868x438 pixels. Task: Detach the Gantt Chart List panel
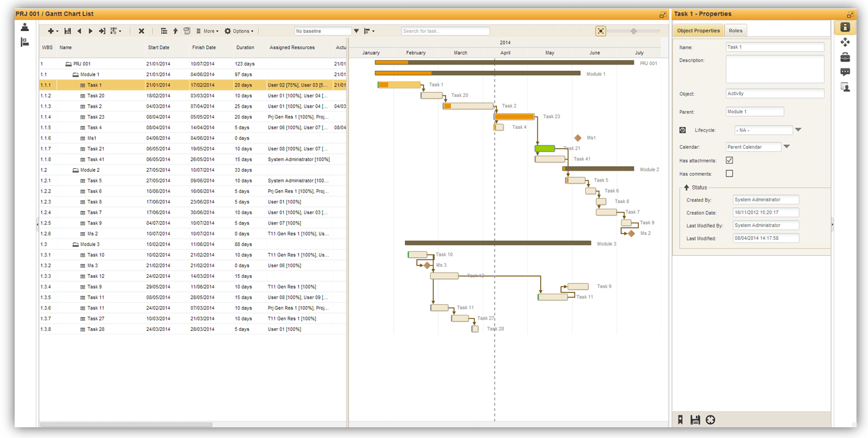[x=662, y=14]
